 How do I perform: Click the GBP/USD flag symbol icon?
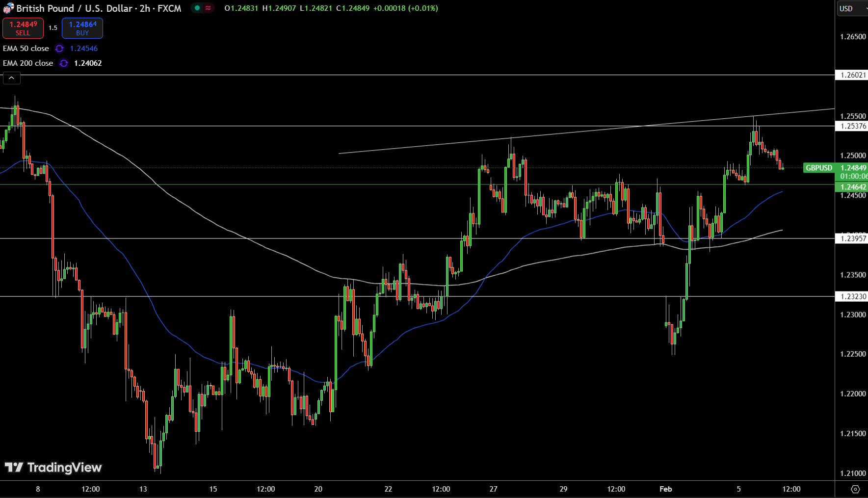[x=8, y=8]
